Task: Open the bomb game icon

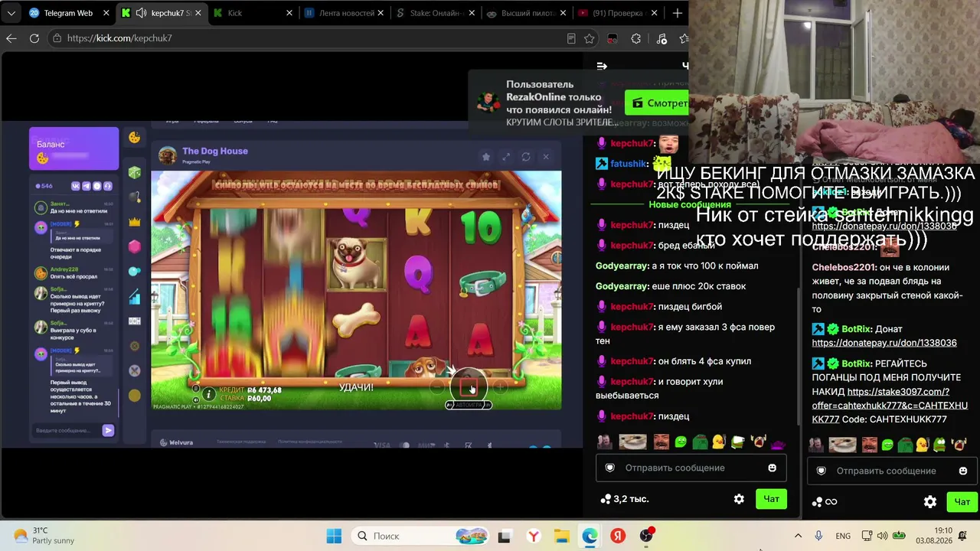Action: 135,197
